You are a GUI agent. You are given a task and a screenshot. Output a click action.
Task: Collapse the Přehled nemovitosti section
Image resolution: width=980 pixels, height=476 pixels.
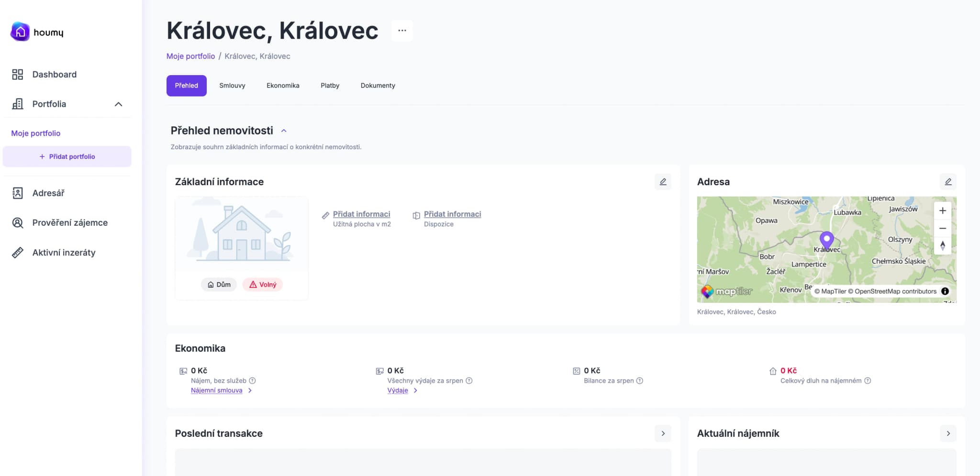pyautogui.click(x=284, y=131)
